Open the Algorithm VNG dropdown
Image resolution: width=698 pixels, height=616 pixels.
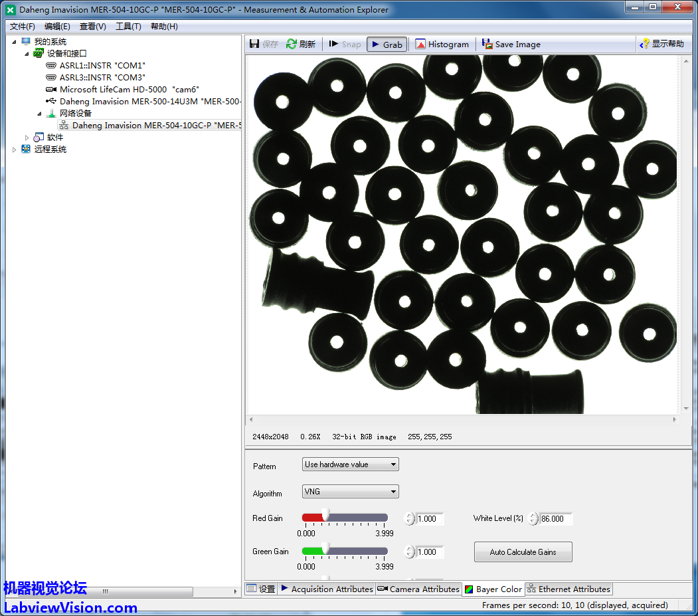[350, 492]
